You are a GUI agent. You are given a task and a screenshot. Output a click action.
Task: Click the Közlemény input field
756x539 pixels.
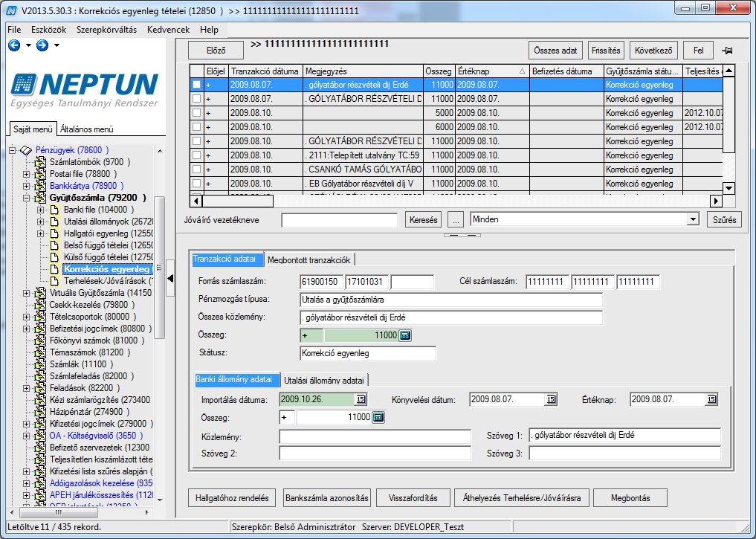(x=375, y=436)
